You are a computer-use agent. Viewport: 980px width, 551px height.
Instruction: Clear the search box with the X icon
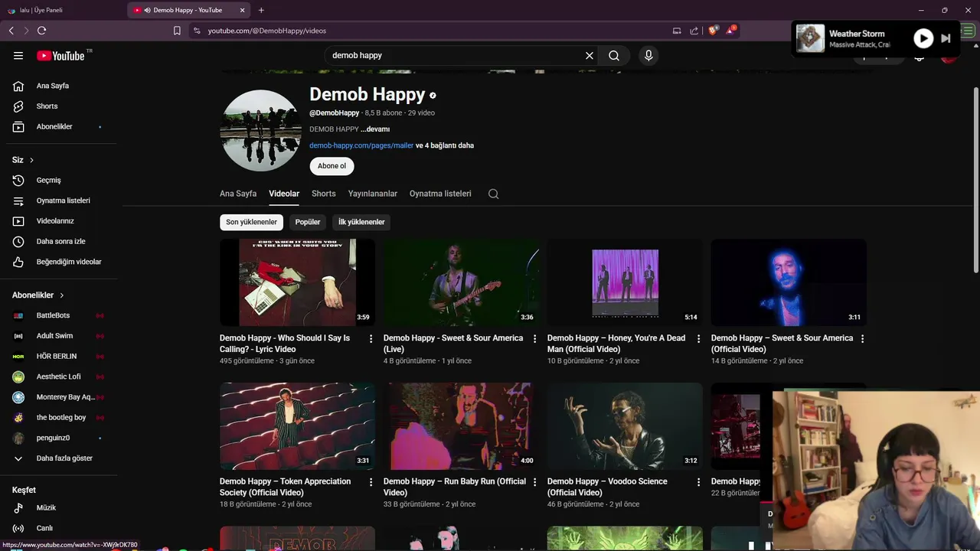(x=590, y=55)
